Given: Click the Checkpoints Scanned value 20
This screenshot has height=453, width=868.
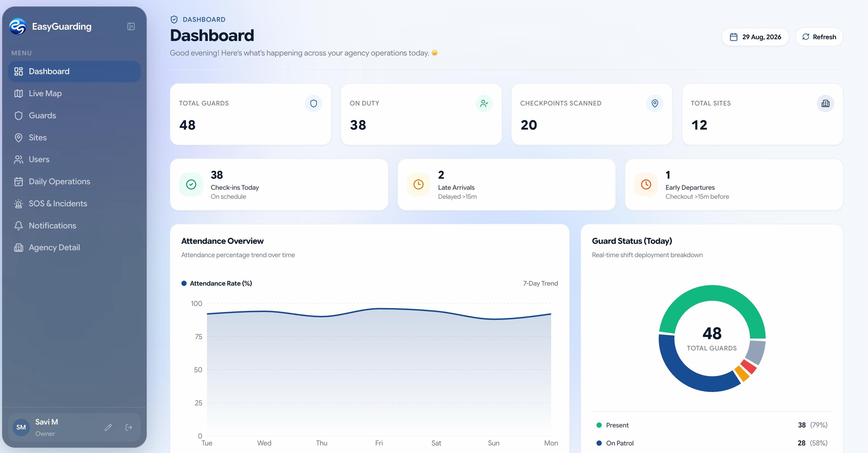Looking at the screenshot, I should 529,125.
